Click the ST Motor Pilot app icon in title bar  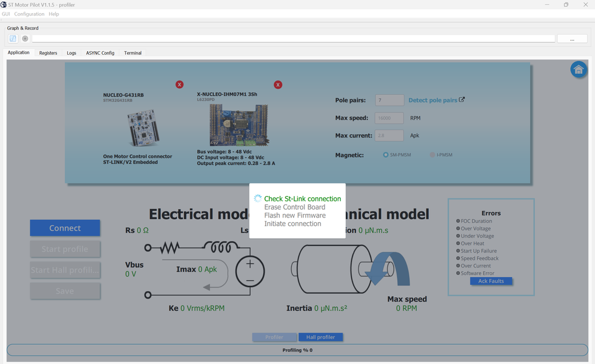pyautogui.click(x=4, y=5)
